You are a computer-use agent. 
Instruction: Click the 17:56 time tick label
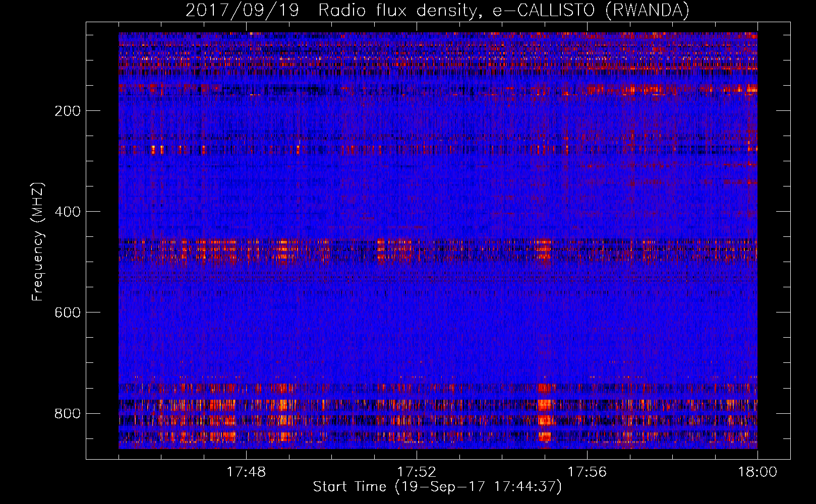tap(587, 472)
